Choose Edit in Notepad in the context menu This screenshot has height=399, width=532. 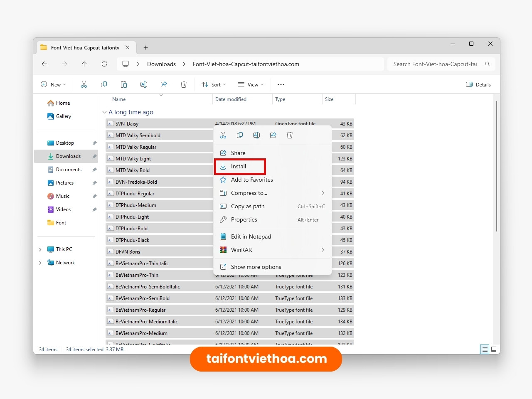click(273, 236)
